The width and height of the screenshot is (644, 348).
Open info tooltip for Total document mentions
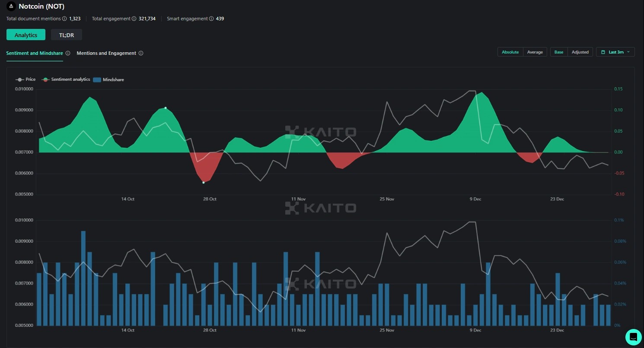coord(64,19)
